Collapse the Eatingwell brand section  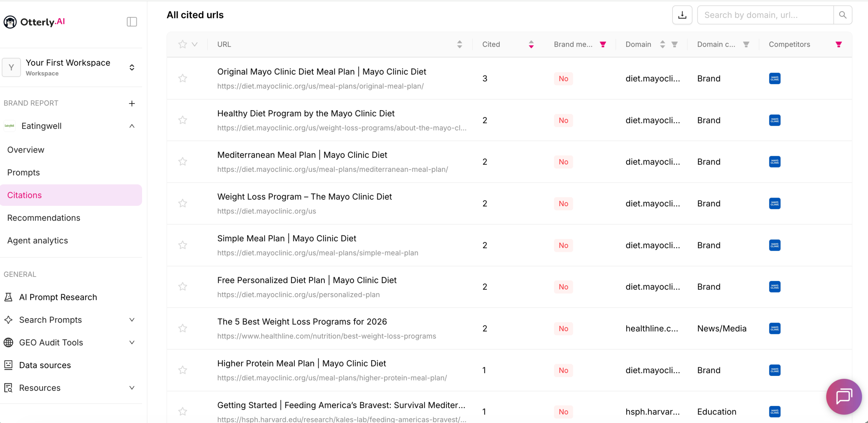(x=132, y=126)
